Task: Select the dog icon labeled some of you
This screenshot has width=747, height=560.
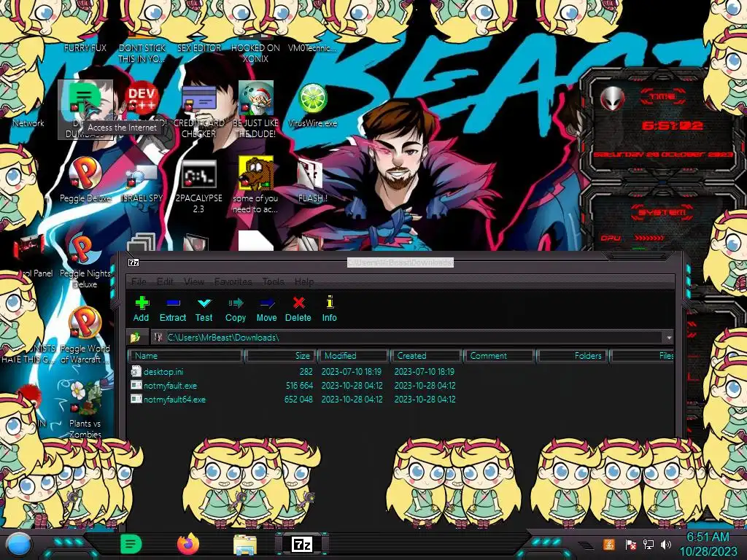Action: tap(256, 186)
